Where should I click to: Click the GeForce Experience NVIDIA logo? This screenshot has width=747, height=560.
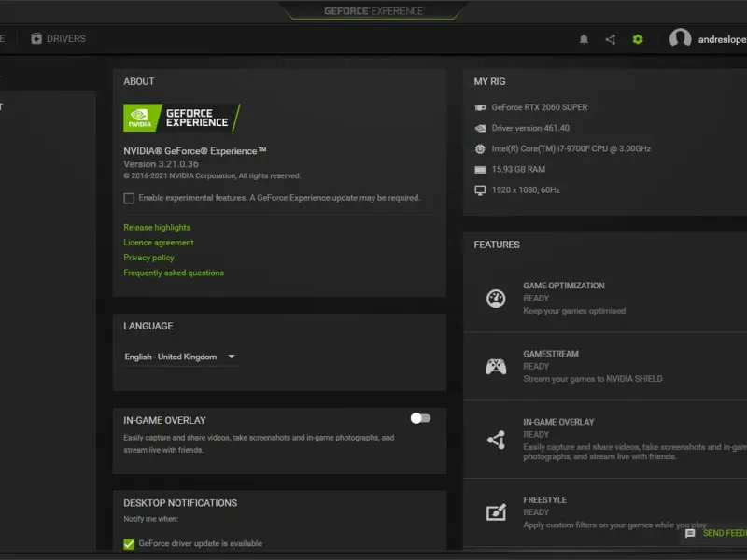(181, 118)
